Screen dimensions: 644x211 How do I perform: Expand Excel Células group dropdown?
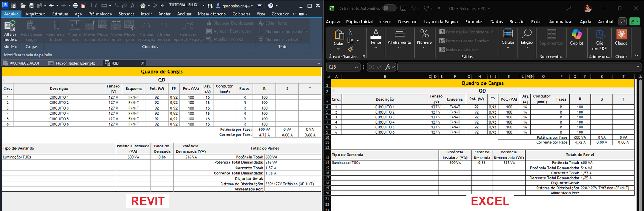[508, 48]
